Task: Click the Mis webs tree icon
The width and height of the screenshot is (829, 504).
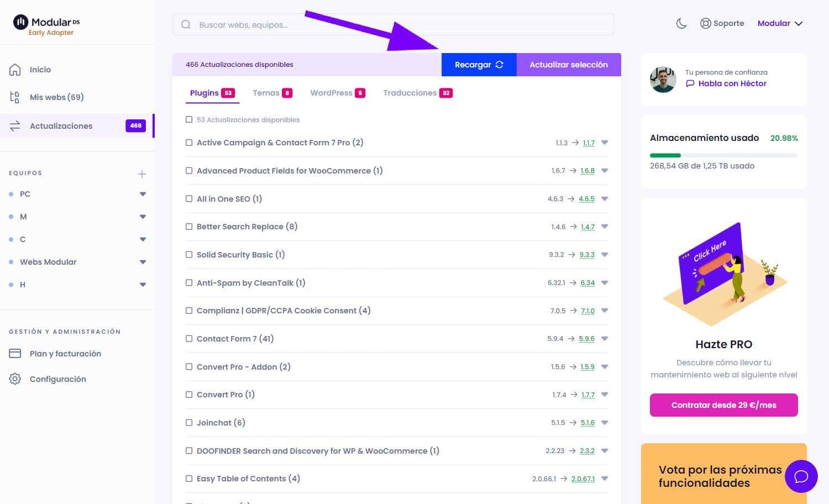Action: (15, 97)
